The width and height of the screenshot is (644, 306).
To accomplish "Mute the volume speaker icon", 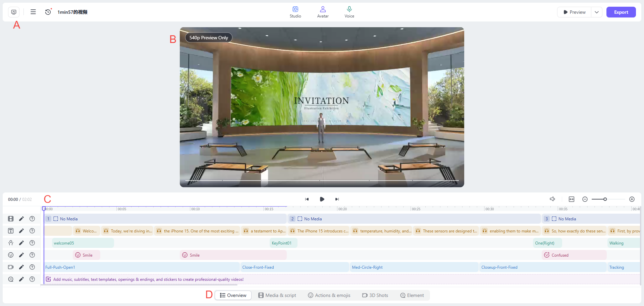I will [x=552, y=199].
